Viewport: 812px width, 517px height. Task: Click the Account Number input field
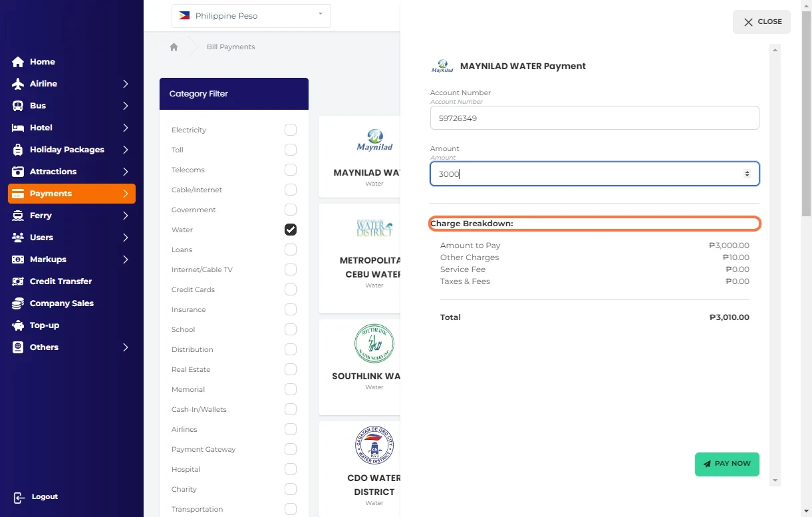tap(594, 118)
